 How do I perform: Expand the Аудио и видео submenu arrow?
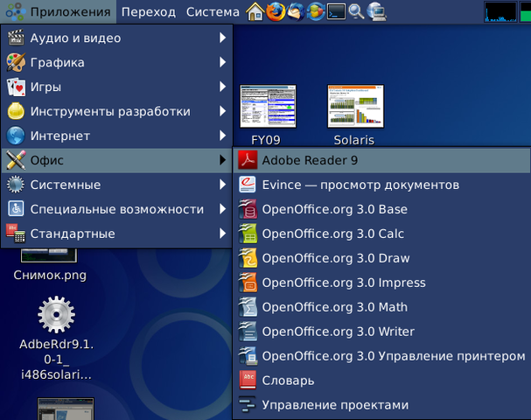(x=222, y=38)
